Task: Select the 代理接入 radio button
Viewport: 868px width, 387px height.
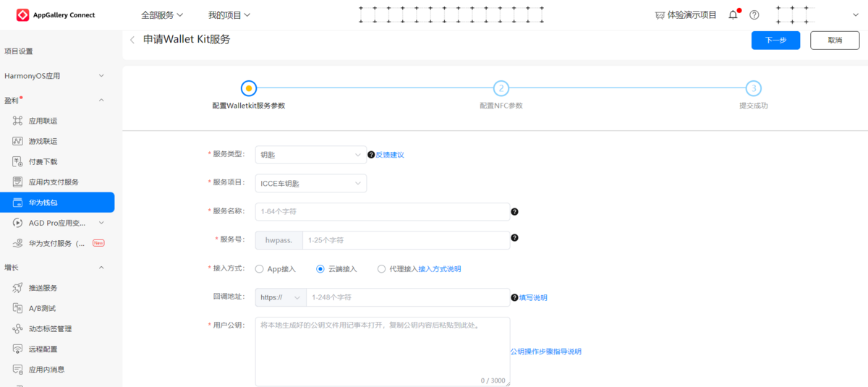Action: click(381, 269)
